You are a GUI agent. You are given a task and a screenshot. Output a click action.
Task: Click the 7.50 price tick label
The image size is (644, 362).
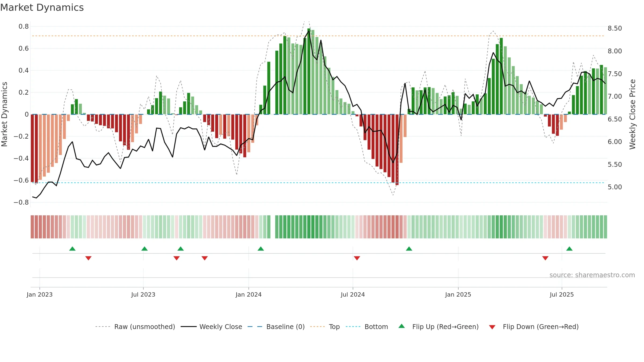click(x=615, y=74)
